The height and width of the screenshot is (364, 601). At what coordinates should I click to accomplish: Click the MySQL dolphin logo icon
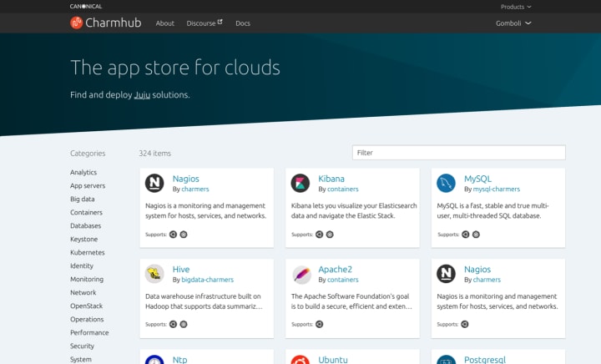(x=446, y=183)
